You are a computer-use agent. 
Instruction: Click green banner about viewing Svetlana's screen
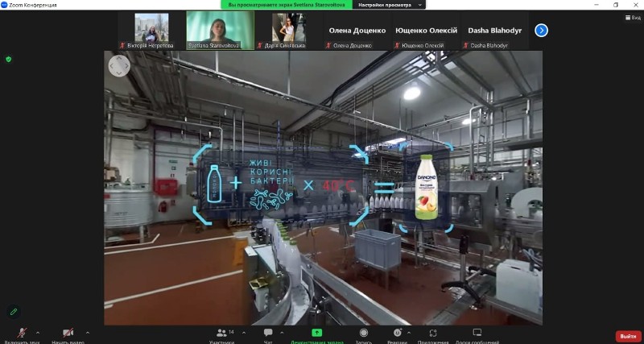(x=287, y=5)
